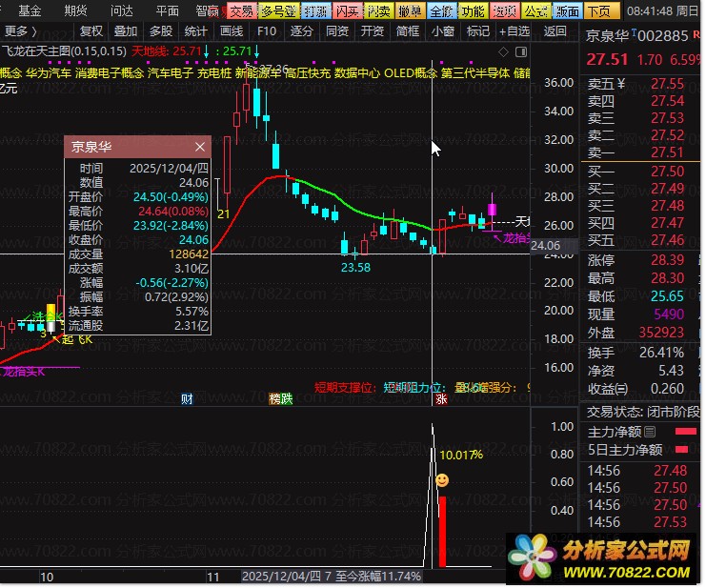Image resolution: width=706 pixels, height=588 pixels.
Task: Click the 消费电子概念 concept tag
Action: (110, 73)
